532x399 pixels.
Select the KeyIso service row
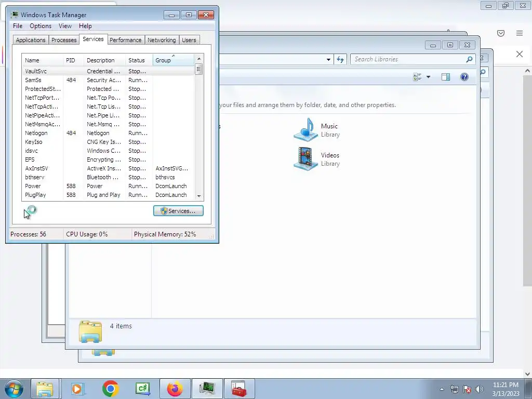coord(108,142)
